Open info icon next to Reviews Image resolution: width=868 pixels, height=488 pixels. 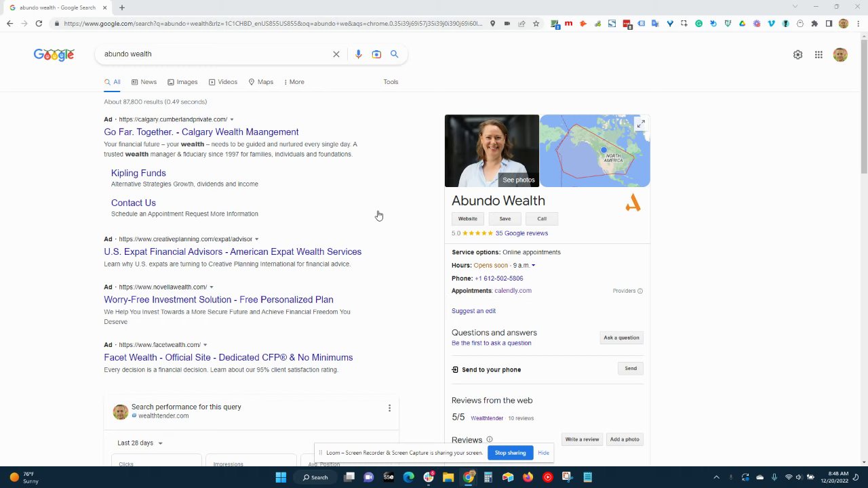click(489, 439)
